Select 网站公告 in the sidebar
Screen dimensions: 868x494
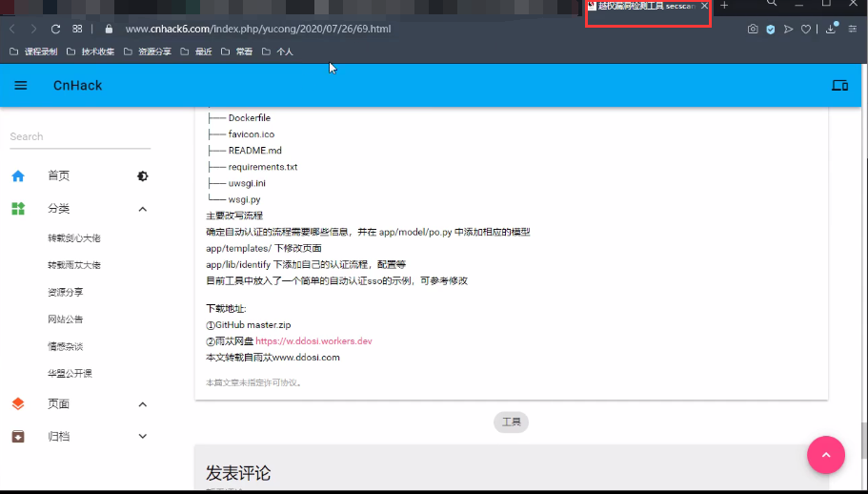(65, 319)
